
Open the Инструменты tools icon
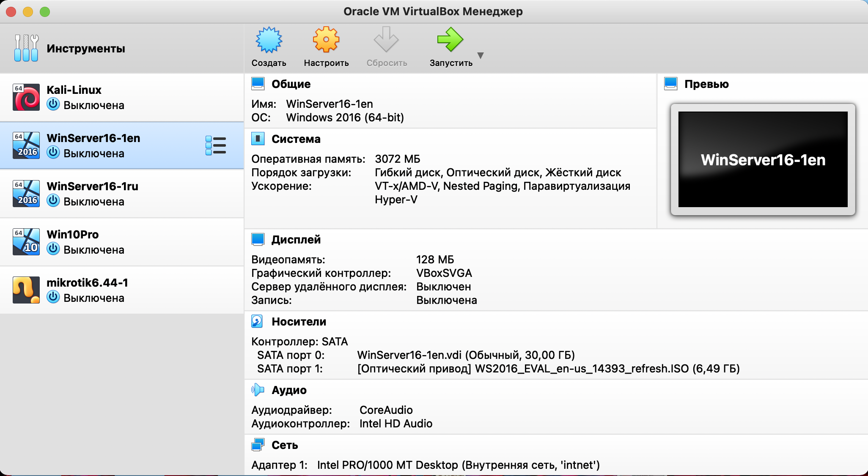coord(26,48)
